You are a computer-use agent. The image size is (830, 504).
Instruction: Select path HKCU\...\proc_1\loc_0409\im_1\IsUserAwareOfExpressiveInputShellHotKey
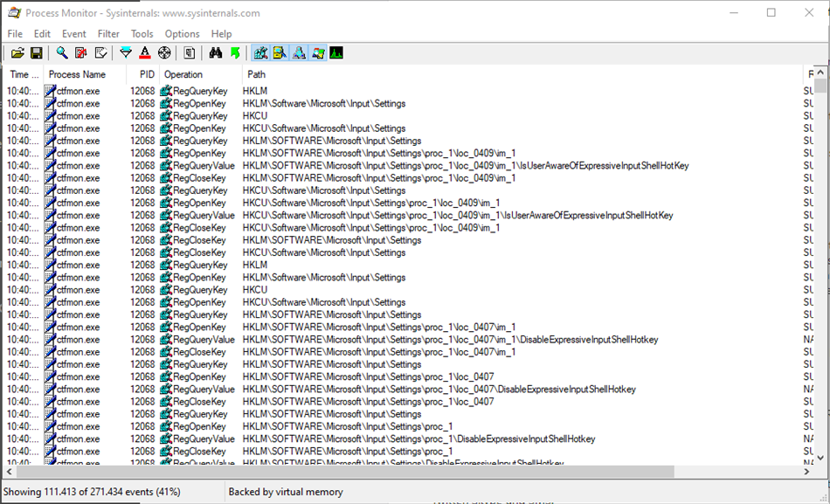pyautogui.click(x=458, y=216)
